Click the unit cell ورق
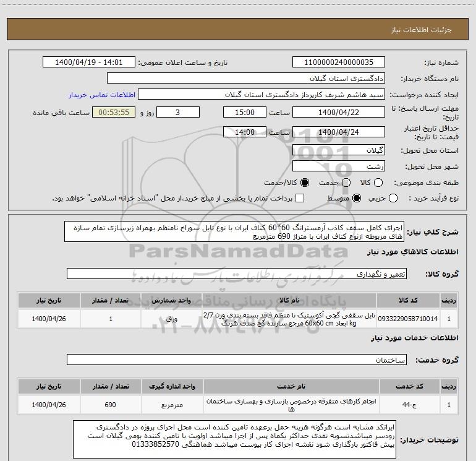This screenshot has width=476, height=461. pyautogui.click(x=171, y=319)
